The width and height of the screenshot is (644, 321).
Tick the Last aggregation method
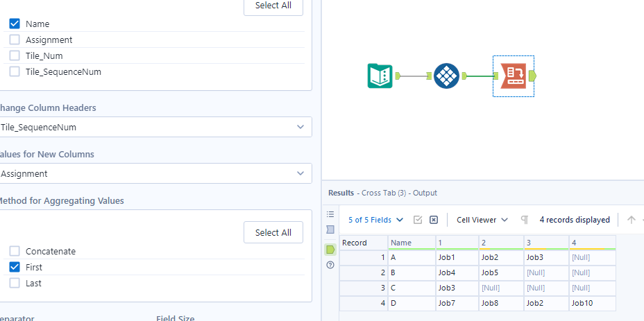(15, 283)
